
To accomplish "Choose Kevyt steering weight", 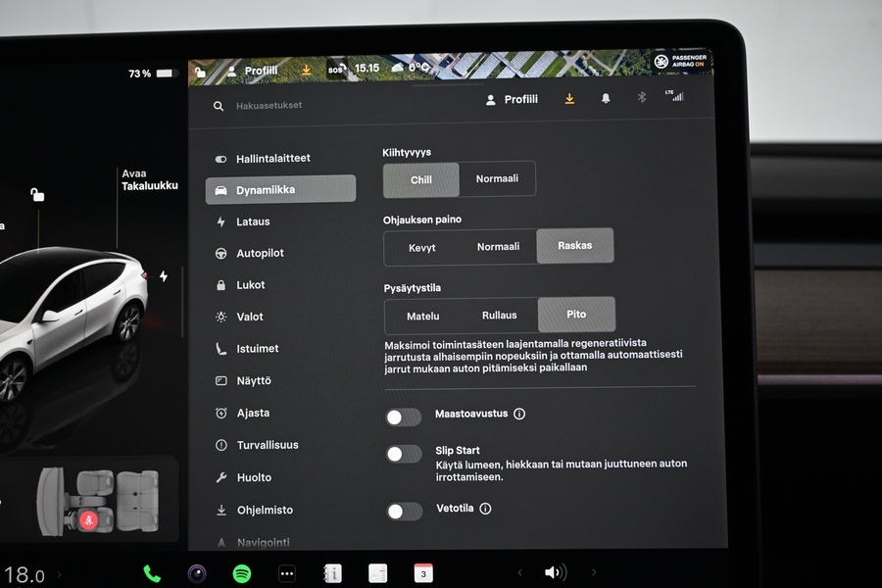I will tap(422, 247).
